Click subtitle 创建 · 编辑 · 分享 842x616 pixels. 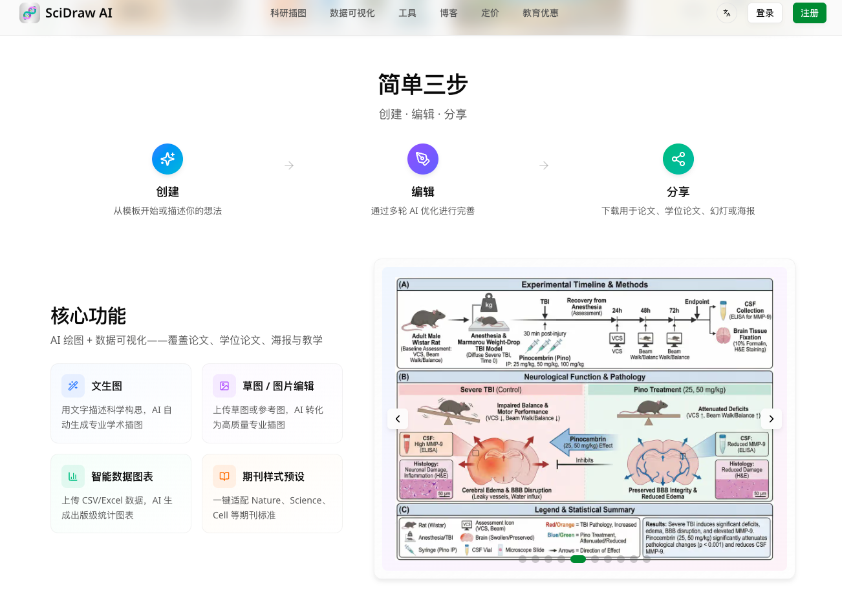tap(423, 114)
